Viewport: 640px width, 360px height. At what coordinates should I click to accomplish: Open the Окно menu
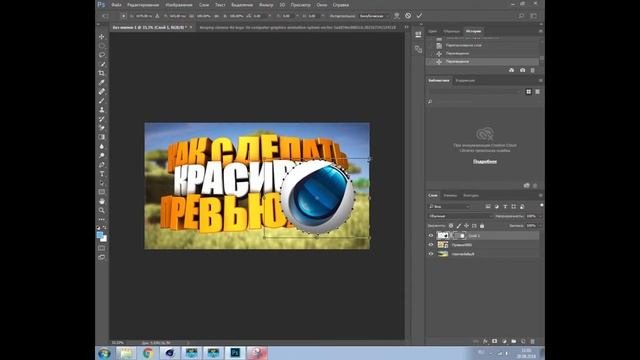322,5
